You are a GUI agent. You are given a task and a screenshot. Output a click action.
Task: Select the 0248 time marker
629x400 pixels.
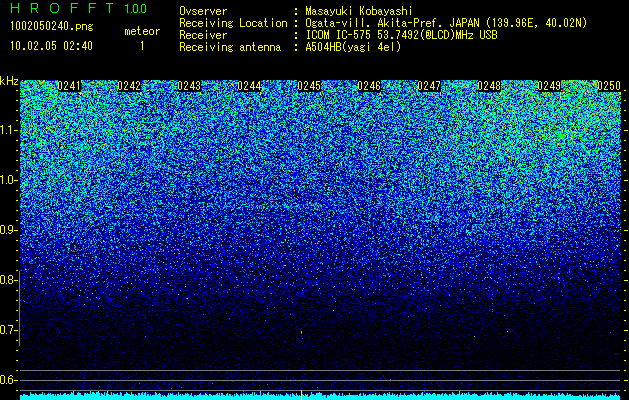coord(489,86)
